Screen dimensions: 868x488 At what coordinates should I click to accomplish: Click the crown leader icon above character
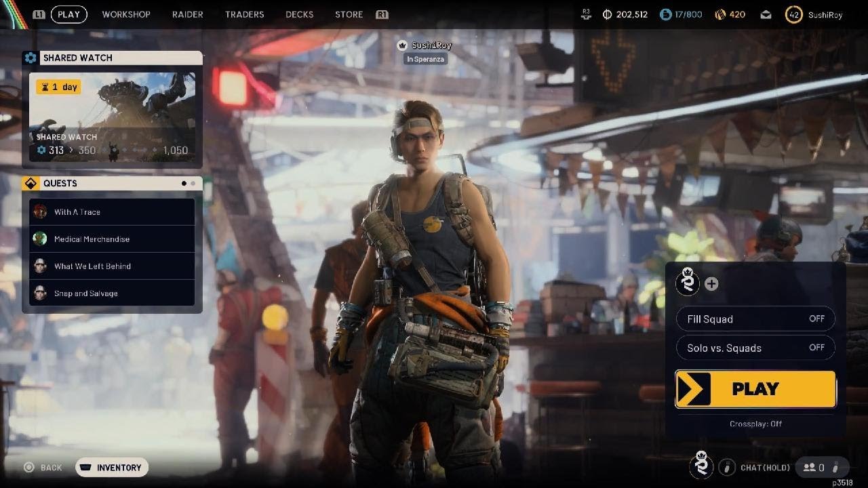coord(402,45)
